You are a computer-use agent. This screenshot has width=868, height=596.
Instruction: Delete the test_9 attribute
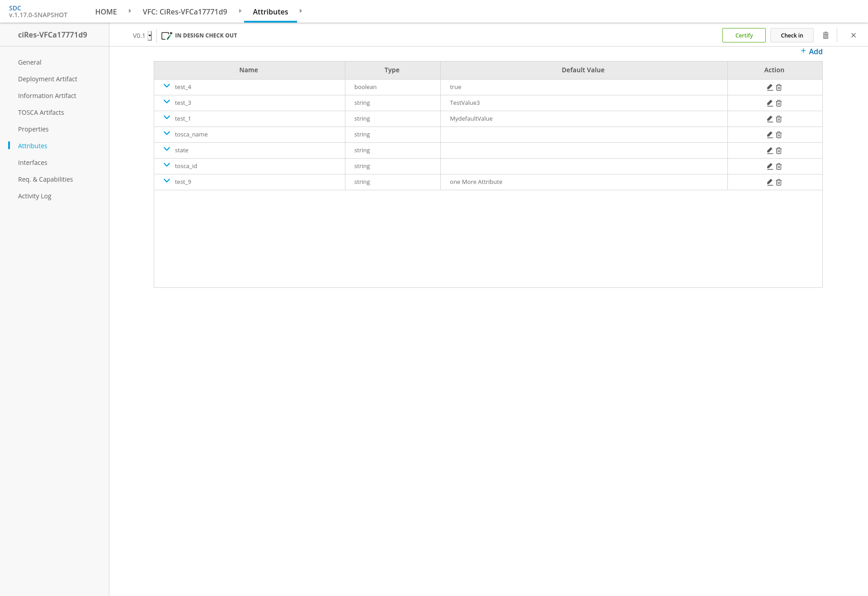(x=778, y=182)
